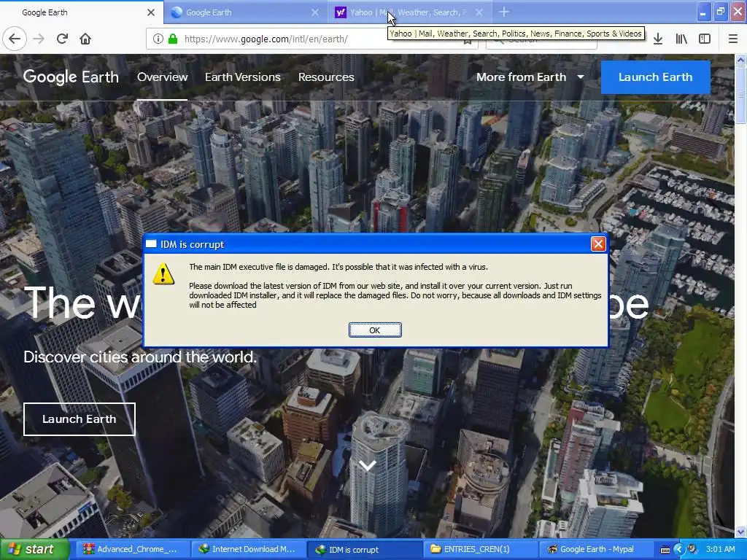747x560 pixels.
Task: Click the green secure padlock icon
Action: coord(173,39)
